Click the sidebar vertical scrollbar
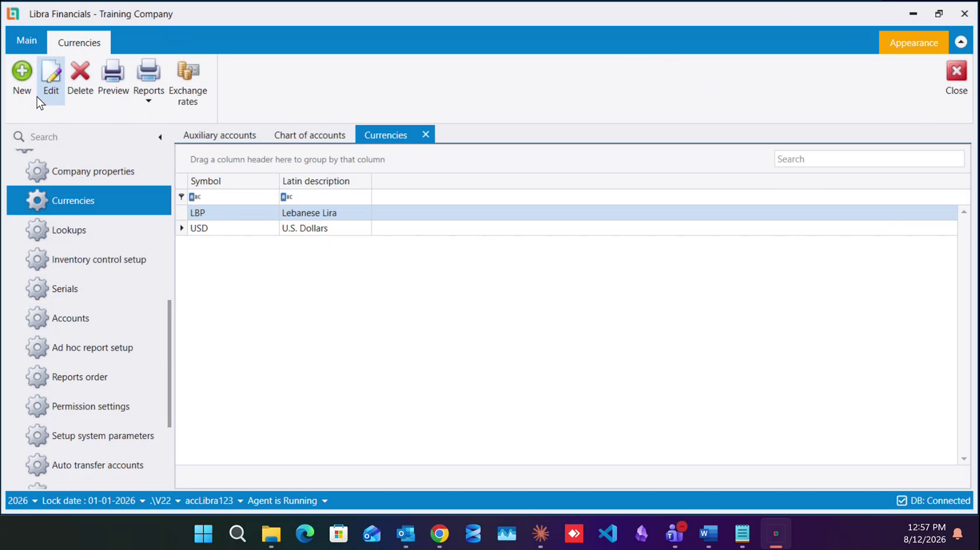Viewport: 980px width, 550px height. 170,363
